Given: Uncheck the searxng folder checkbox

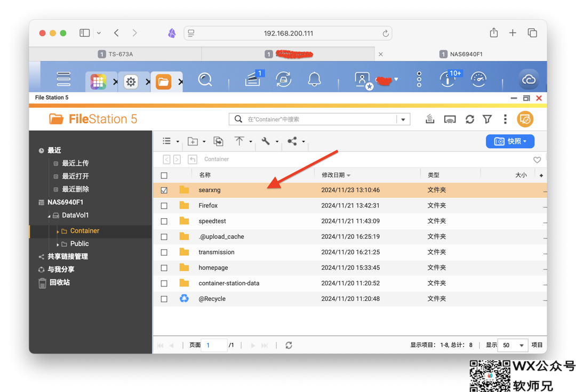Looking at the screenshot, I should point(164,190).
